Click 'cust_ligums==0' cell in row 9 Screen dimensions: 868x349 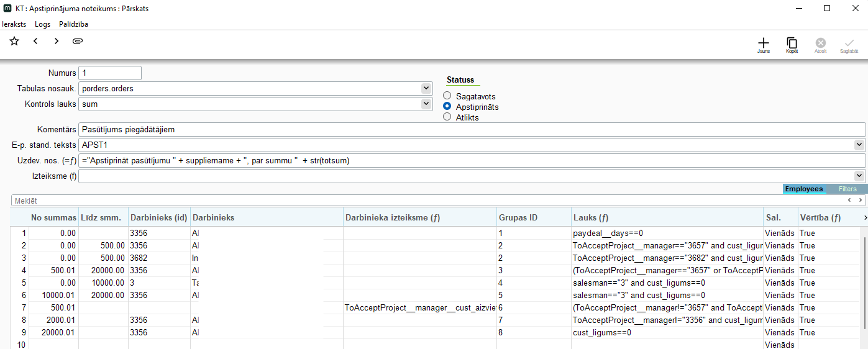667,333
